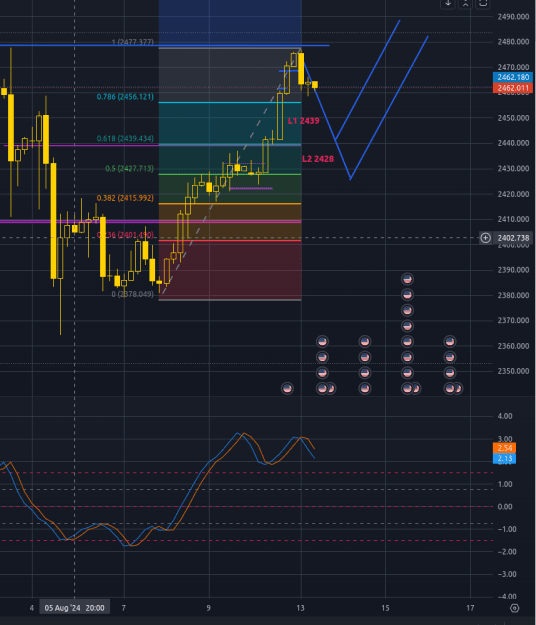Select the red 2462.011 price label
This screenshot has width=536, height=625.
[x=513, y=88]
